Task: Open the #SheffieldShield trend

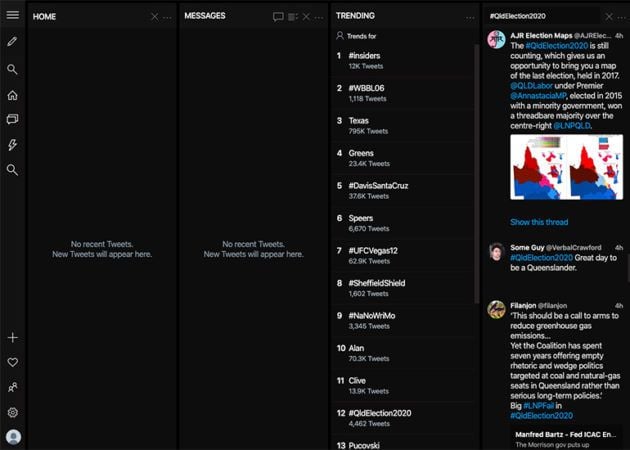Action: 403,288
